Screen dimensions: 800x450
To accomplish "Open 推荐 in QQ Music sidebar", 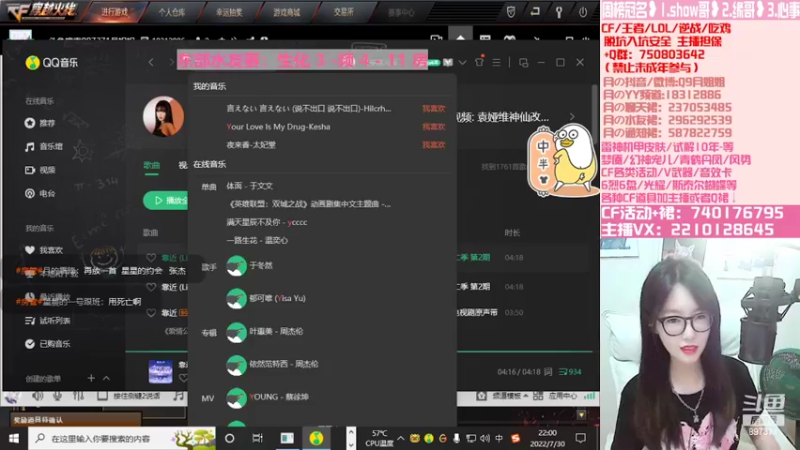I will (x=40, y=123).
